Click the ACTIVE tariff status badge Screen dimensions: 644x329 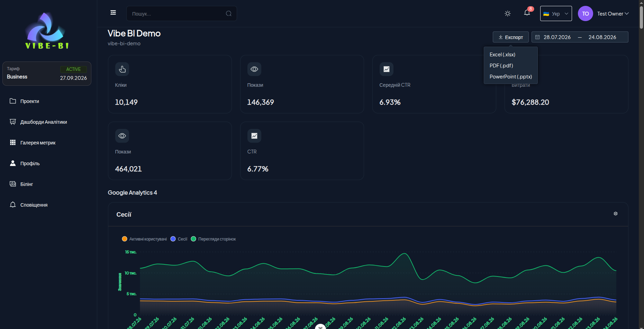[73, 69]
